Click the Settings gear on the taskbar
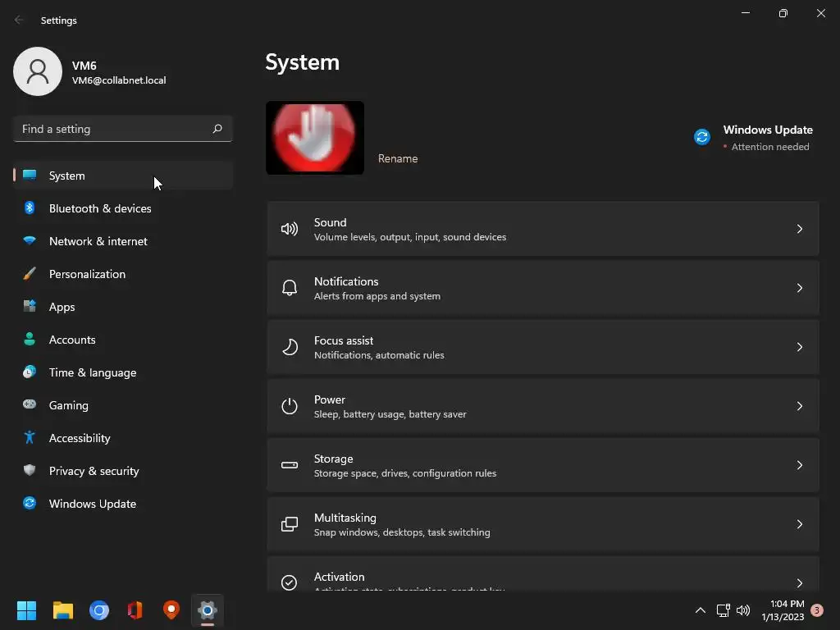Image resolution: width=840 pixels, height=630 pixels. point(208,610)
